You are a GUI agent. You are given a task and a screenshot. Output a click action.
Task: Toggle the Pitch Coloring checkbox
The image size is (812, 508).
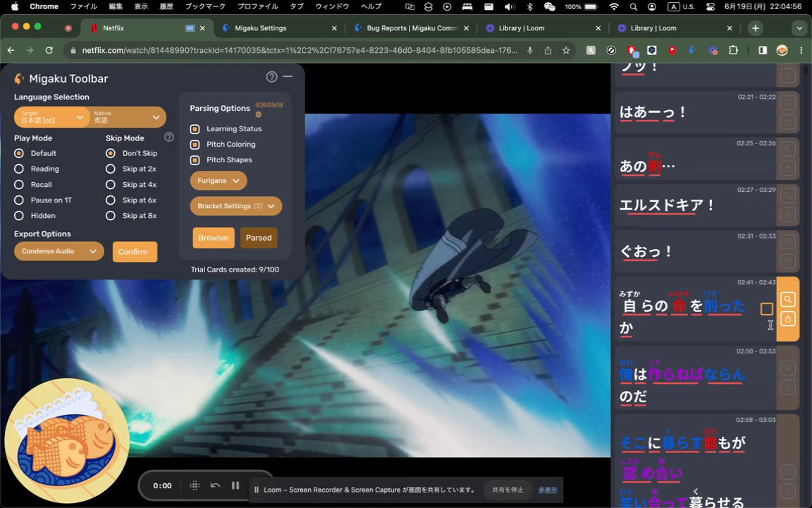click(x=195, y=145)
